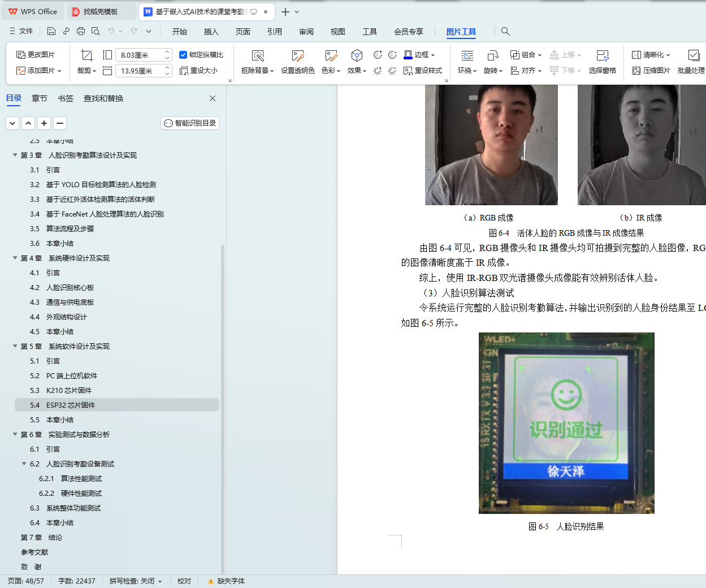Click 校对 in status bar
The width and height of the screenshot is (706, 588).
[184, 581]
